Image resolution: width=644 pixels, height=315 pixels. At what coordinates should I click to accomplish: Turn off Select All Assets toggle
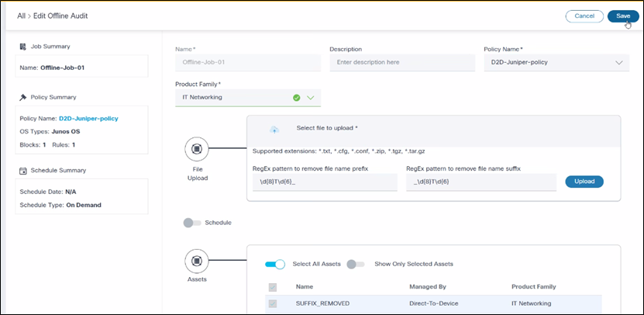[x=275, y=264]
